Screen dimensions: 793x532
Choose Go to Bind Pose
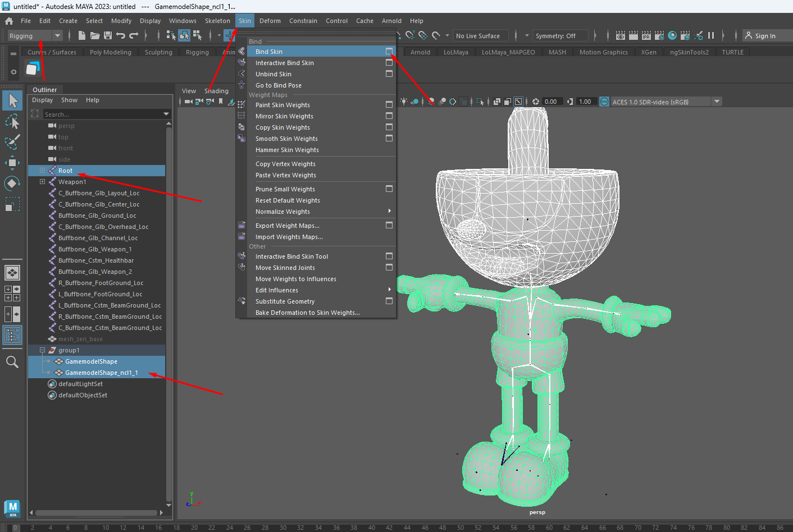[279, 85]
